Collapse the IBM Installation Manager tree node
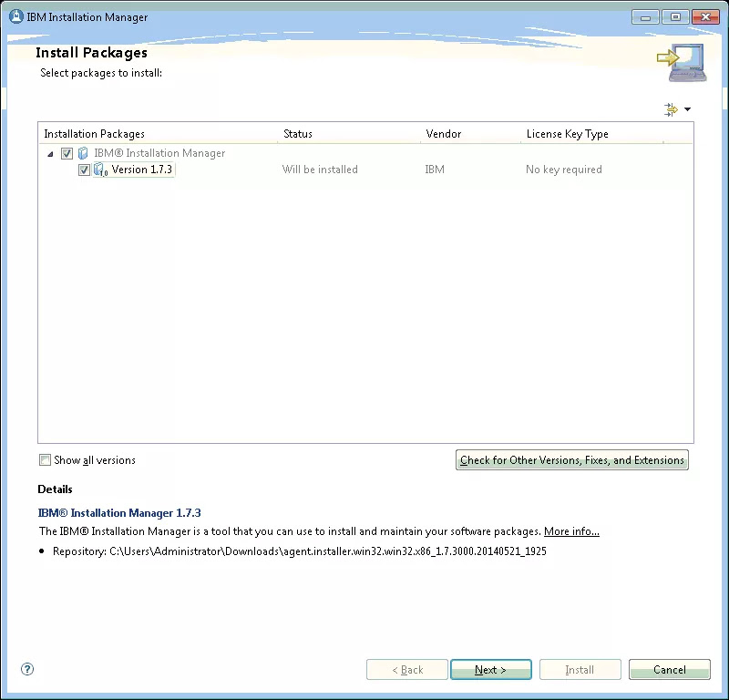The width and height of the screenshot is (729, 700). tap(50, 153)
